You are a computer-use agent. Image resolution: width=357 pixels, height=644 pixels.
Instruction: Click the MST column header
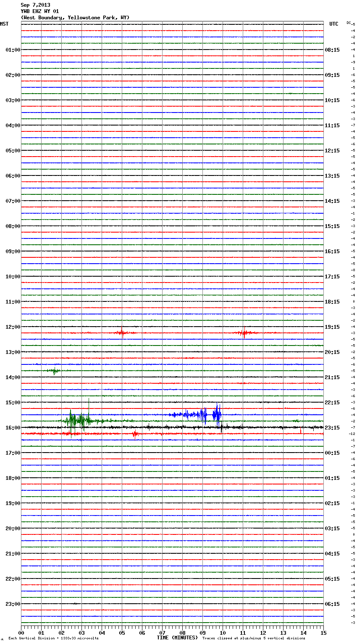[4, 24]
